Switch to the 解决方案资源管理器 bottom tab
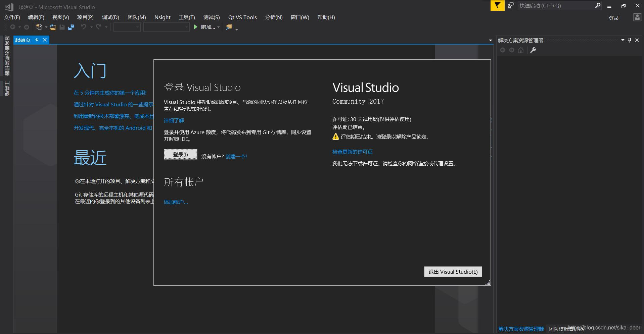Image resolution: width=644 pixels, height=334 pixels. coord(521,329)
